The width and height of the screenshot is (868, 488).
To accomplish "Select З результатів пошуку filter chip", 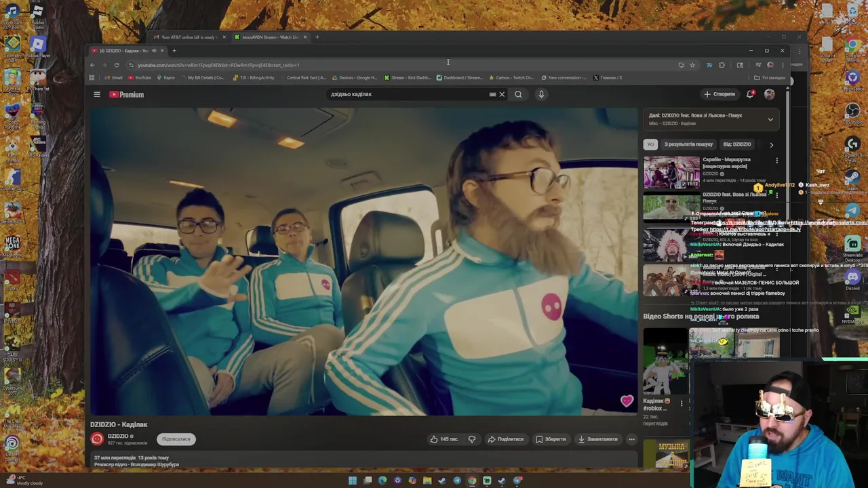I will tap(688, 144).
